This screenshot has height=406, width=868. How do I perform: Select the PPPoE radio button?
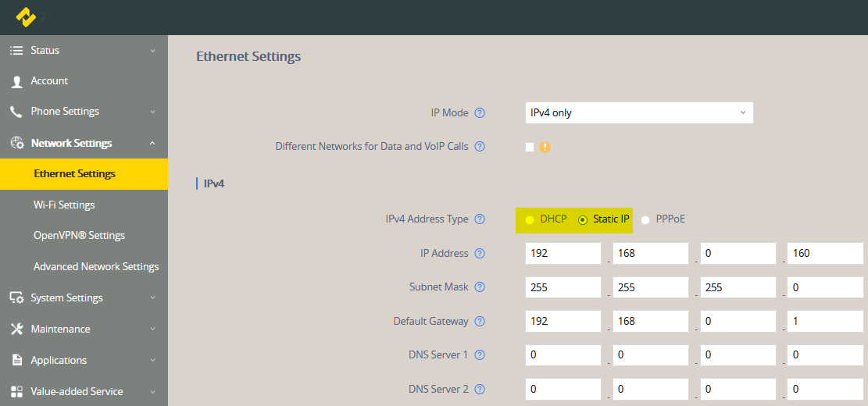(x=645, y=219)
